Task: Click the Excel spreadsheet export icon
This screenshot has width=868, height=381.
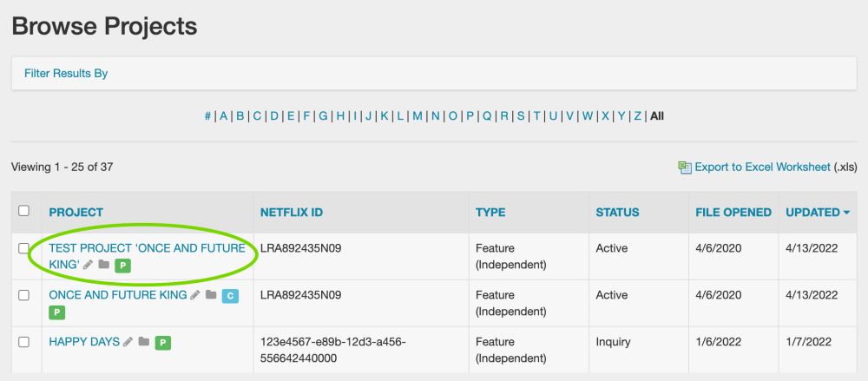Action: tap(685, 167)
